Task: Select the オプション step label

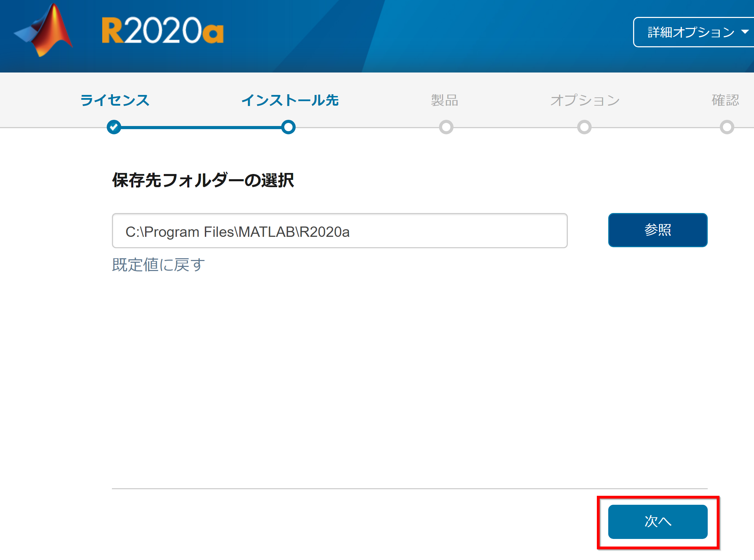Action: point(585,100)
